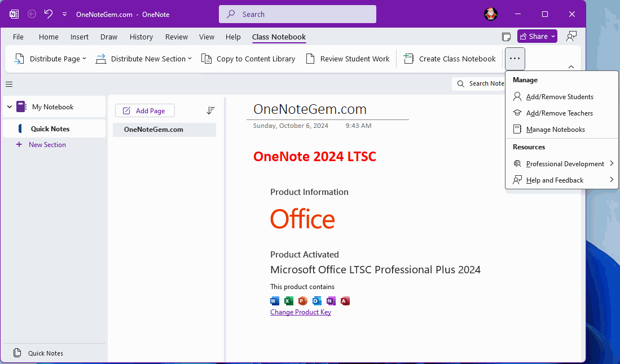
Task: Select the Class Notebook tab
Action: coord(279,37)
